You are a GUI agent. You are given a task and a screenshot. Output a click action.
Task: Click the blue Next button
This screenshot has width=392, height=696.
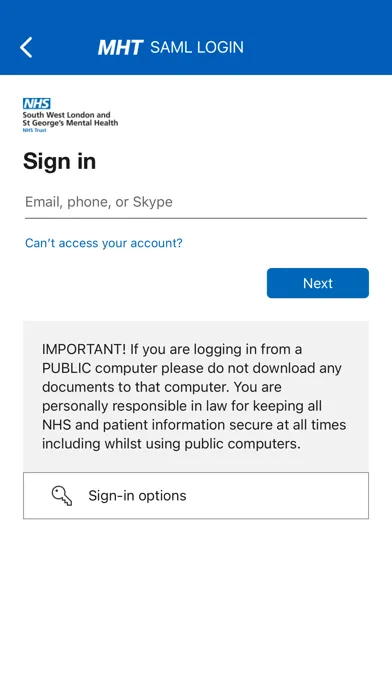pyautogui.click(x=318, y=283)
